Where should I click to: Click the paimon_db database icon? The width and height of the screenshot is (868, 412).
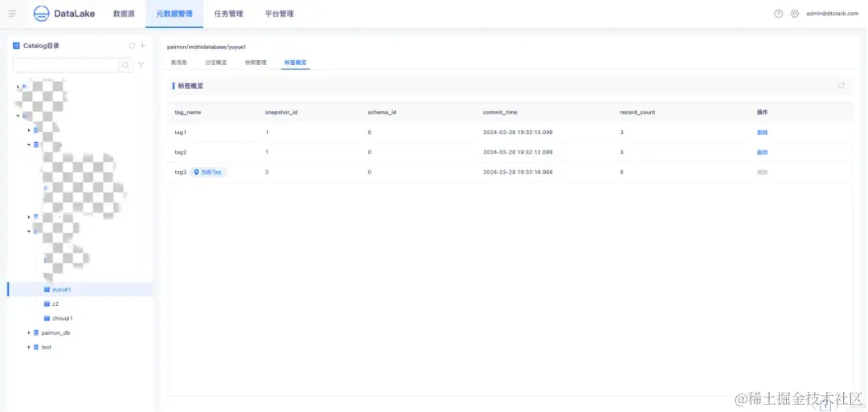(x=36, y=333)
